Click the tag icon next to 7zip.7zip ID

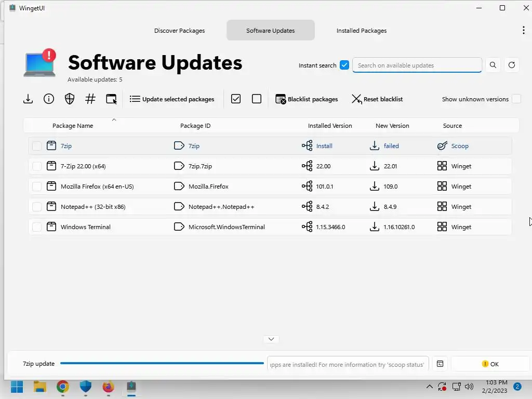(179, 166)
